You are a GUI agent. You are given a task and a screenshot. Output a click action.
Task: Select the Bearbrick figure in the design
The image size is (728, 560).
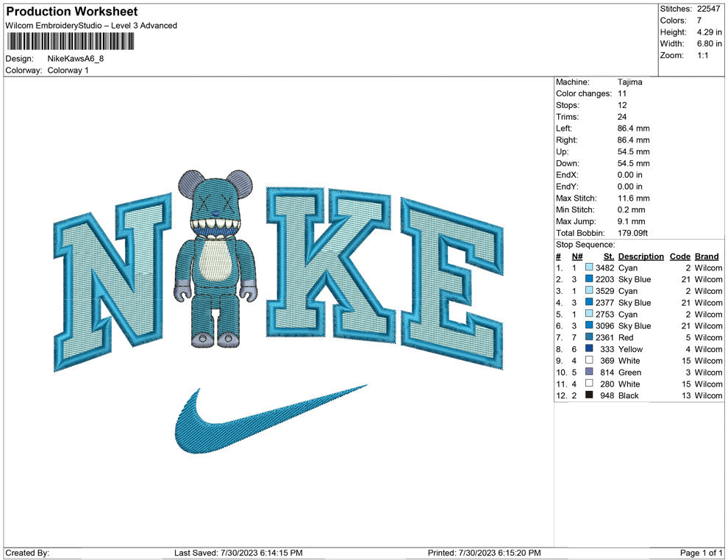(216, 259)
